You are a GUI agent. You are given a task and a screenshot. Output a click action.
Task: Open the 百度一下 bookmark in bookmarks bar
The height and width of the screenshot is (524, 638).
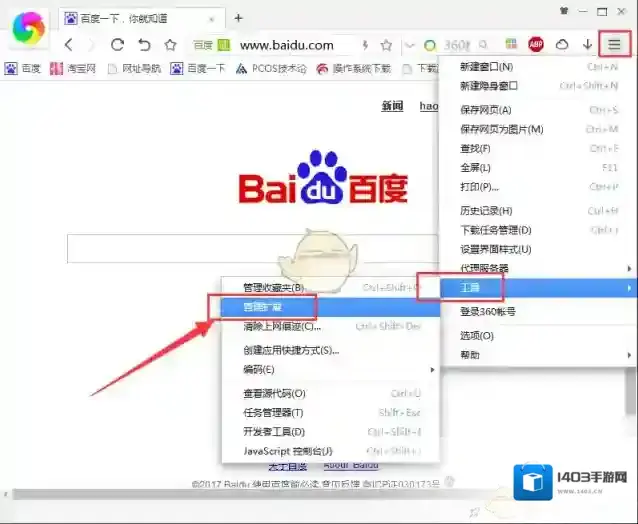pyautogui.click(x=198, y=68)
